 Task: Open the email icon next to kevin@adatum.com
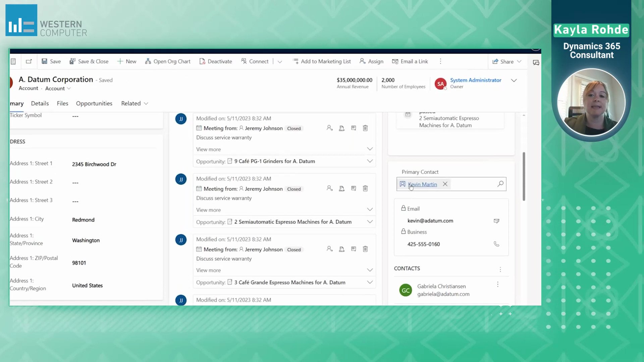click(496, 221)
